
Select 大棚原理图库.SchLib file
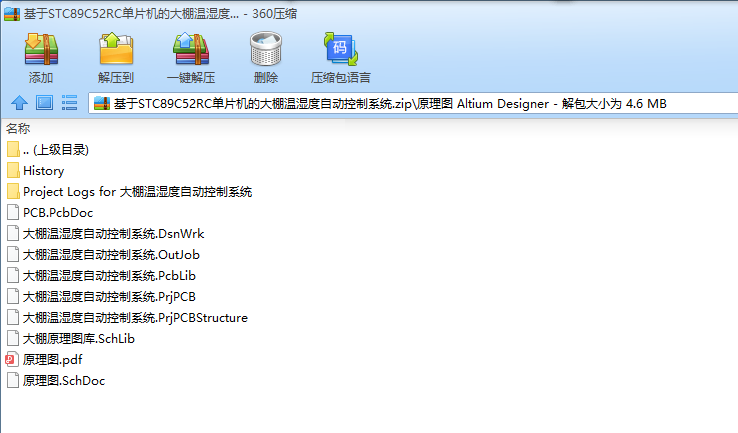point(71,339)
